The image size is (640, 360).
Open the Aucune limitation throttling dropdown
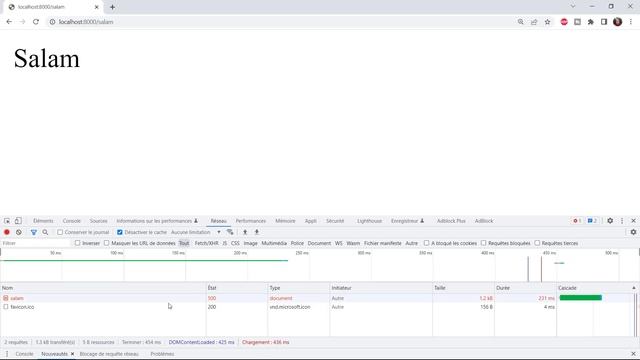click(196, 232)
